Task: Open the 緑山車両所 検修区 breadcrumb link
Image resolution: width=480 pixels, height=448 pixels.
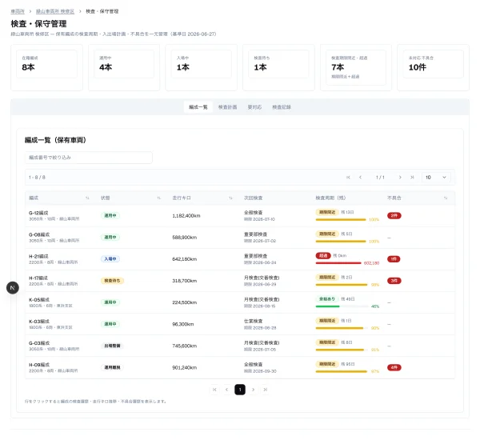Action: [55, 11]
